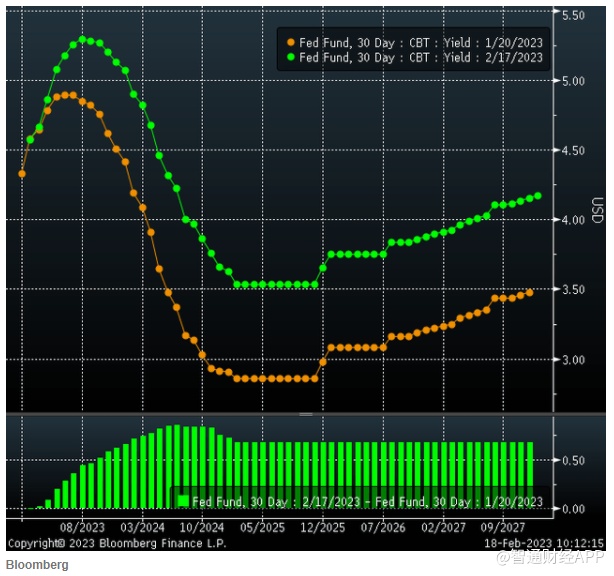Click the 3.00 y-axis label
614x576 pixels.
click(x=573, y=359)
